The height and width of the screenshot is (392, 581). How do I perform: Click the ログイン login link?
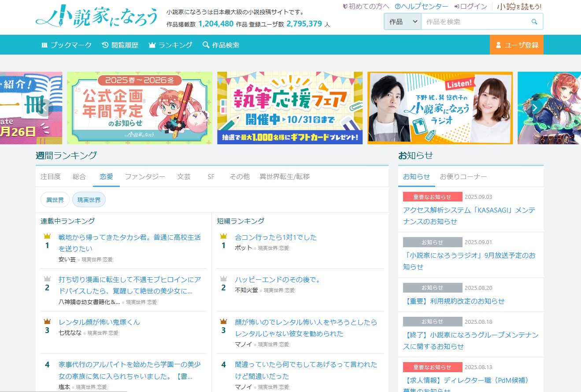[470, 7]
